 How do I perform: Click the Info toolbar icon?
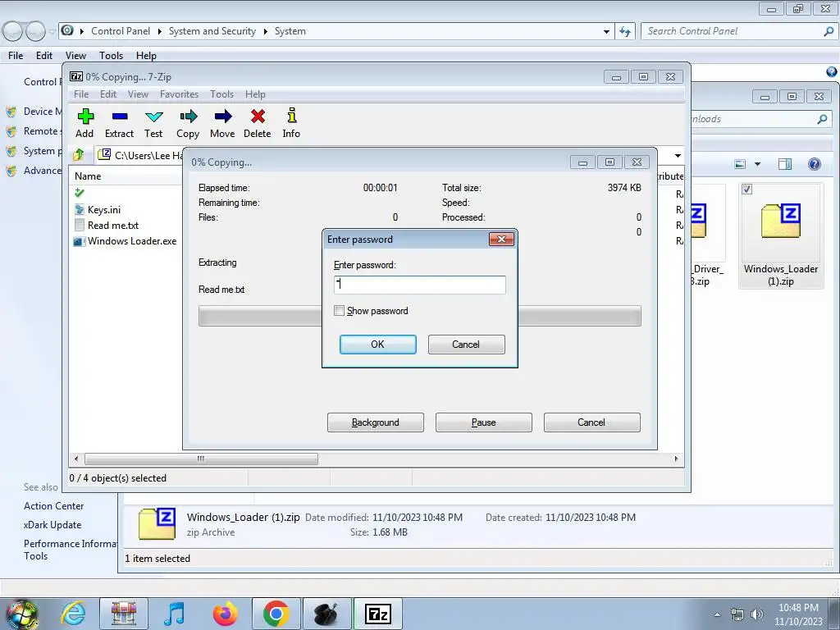pyautogui.click(x=291, y=123)
